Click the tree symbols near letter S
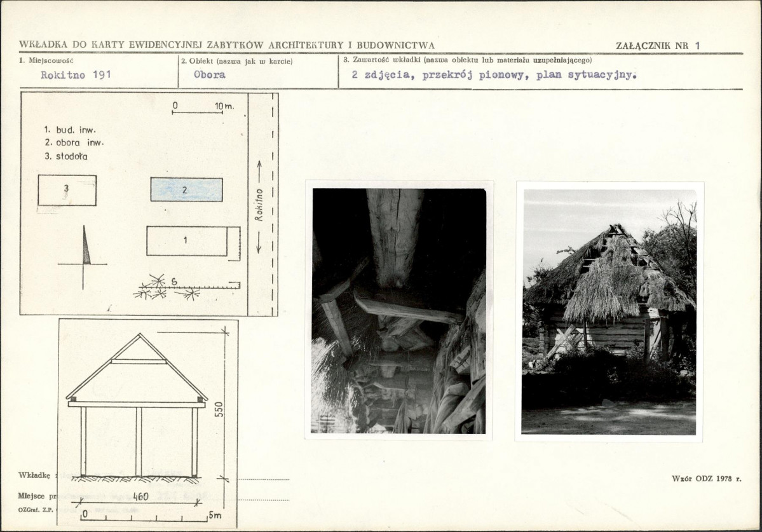This screenshot has height=532, width=762. 167,287
